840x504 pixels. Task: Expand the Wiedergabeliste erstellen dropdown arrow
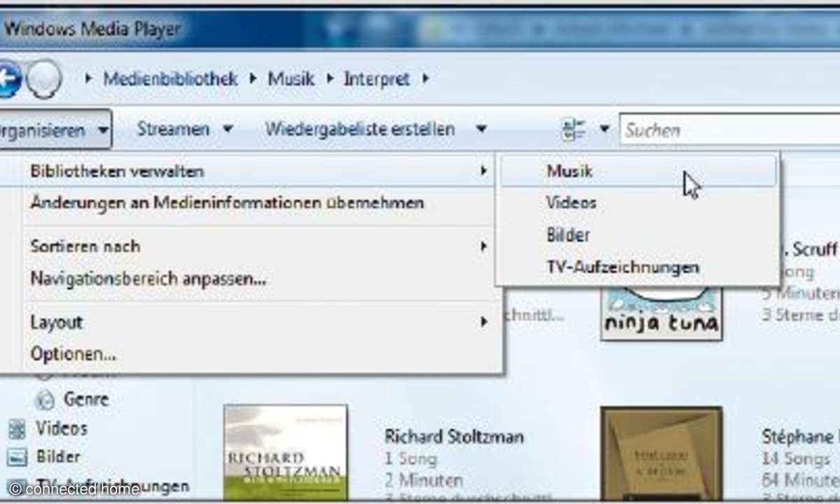pyautogui.click(x=480, y=129)
